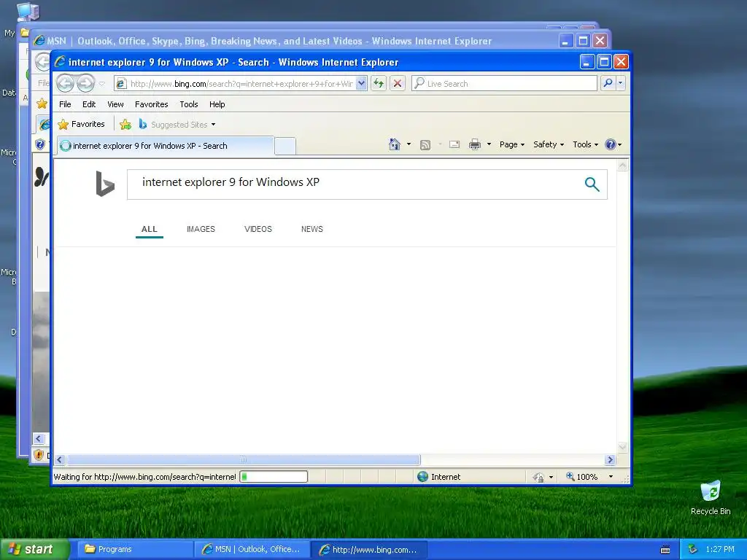Open the File menu
The width and height of the screenshot is (747, 560).
65,104
